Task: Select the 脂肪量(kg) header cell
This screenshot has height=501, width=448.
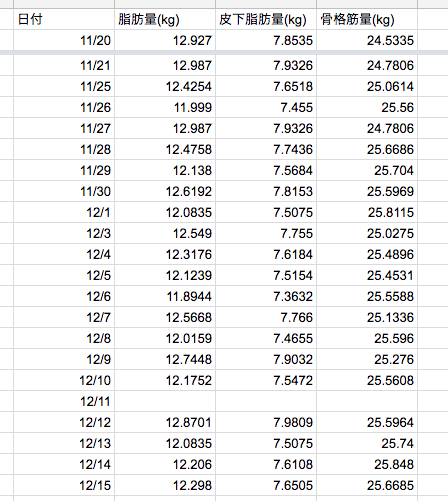Action: click(x=165, y=19)
